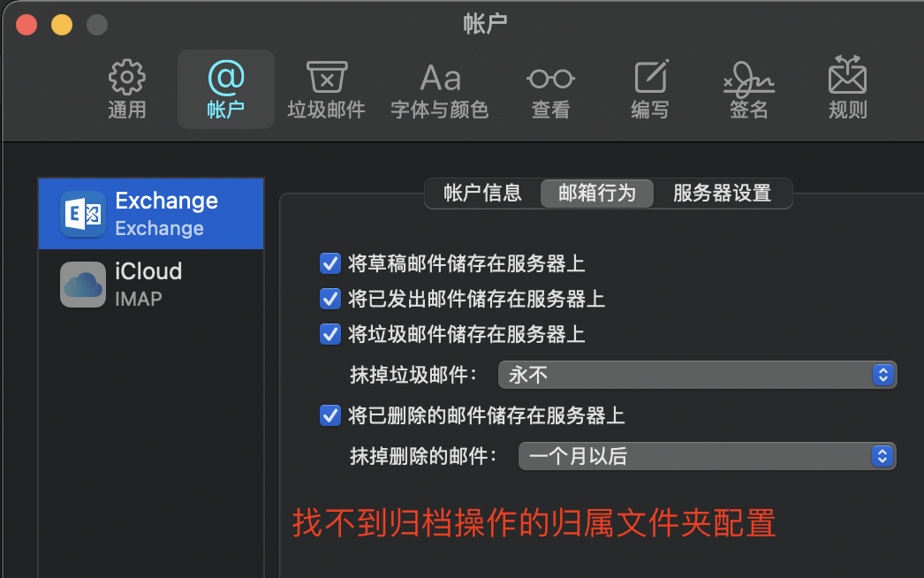Click the 邮箱行为 tab
924x578 pixels.
click(x=597, y=193)
